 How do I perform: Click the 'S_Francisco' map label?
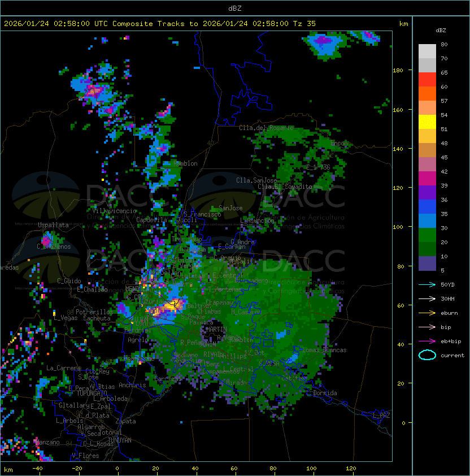pyautogui.click(x=202, y=214)
